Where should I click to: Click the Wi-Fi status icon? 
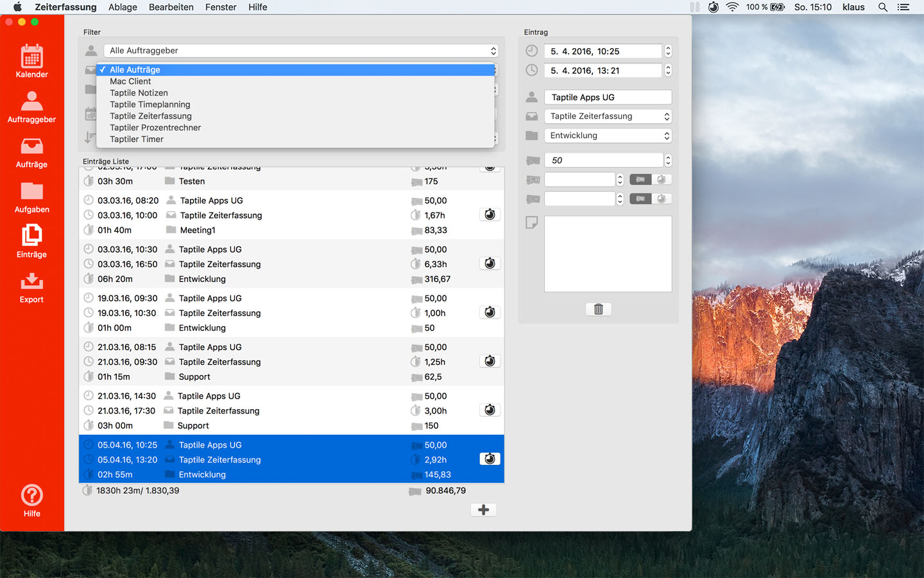coord(732,7)
